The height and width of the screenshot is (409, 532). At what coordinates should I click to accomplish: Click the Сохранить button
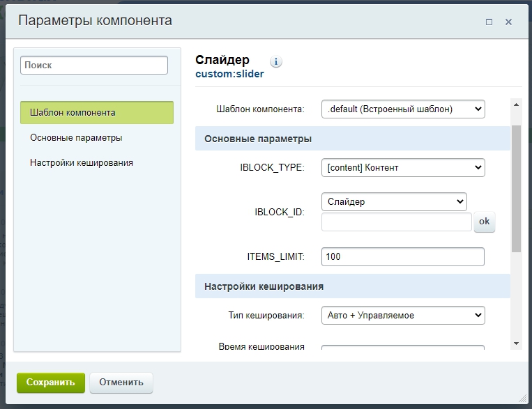click(x=51, y=383)
